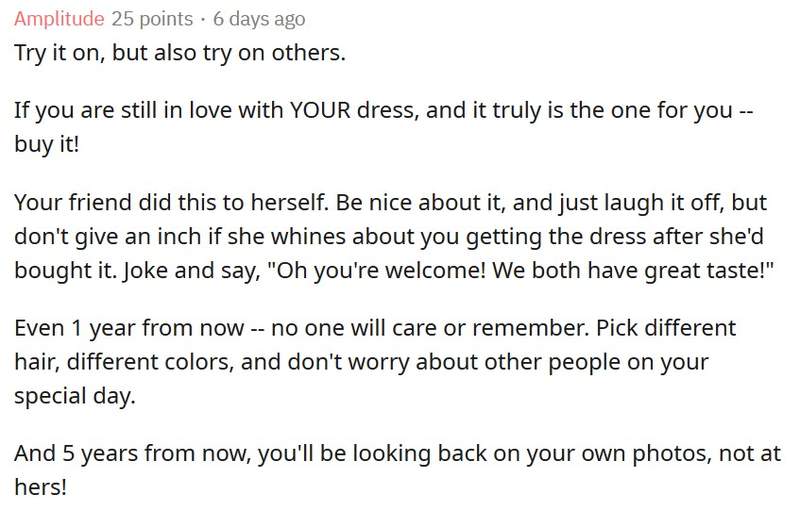The image size is (800, 527).
Task: Click the "special day." line
Action: point(70,395)
